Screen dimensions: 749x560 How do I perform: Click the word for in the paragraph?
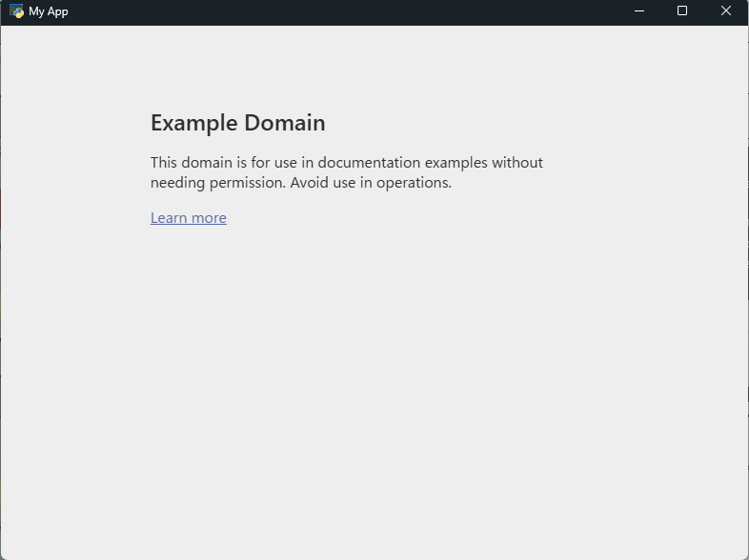pos(260,163)
